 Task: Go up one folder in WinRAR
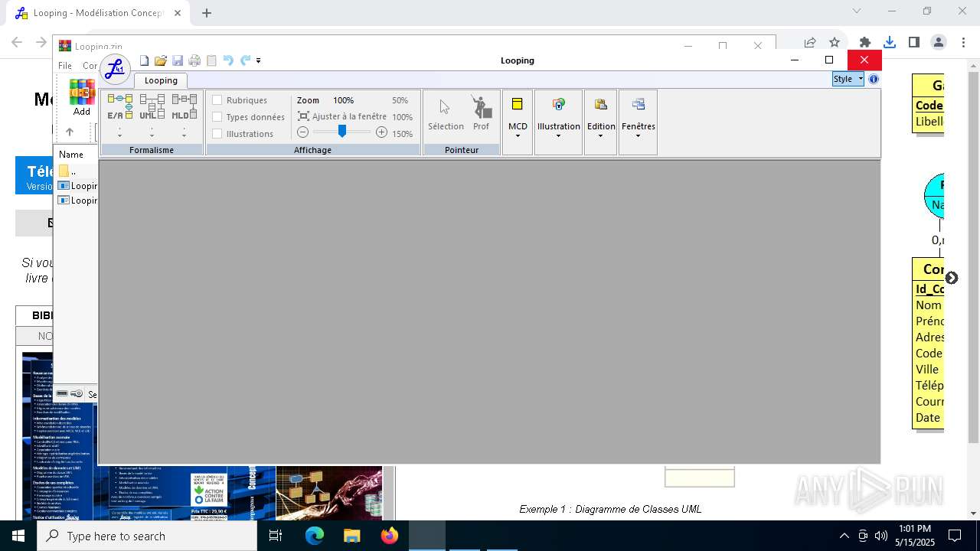[70, 132]
